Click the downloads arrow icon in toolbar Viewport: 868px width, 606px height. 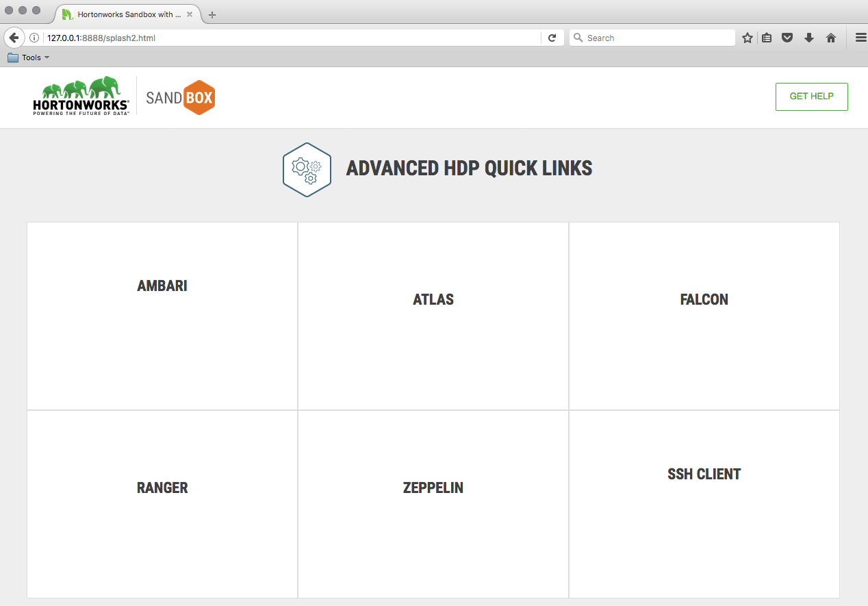tap(809, 38)
